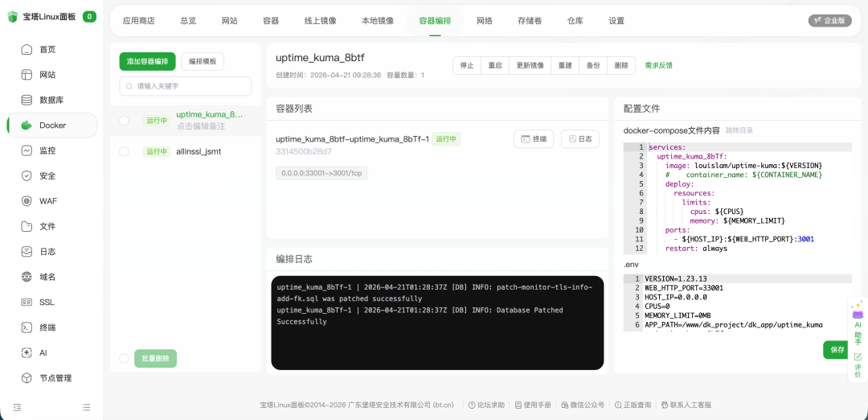The width and height of the screenshot is (868, 420).
Task: Switch to the 总览 tab
Action: (188, 21)
